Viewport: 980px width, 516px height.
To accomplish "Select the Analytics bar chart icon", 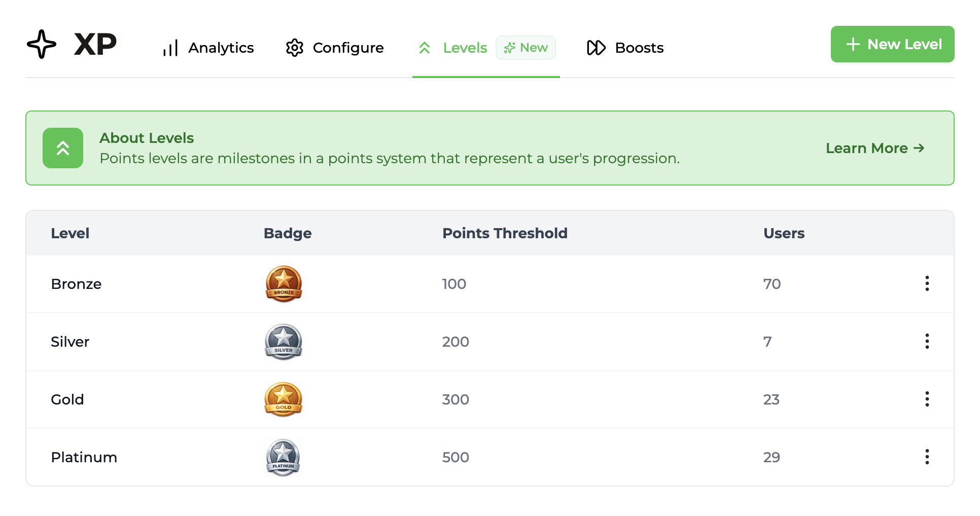I will pos(170,47).
